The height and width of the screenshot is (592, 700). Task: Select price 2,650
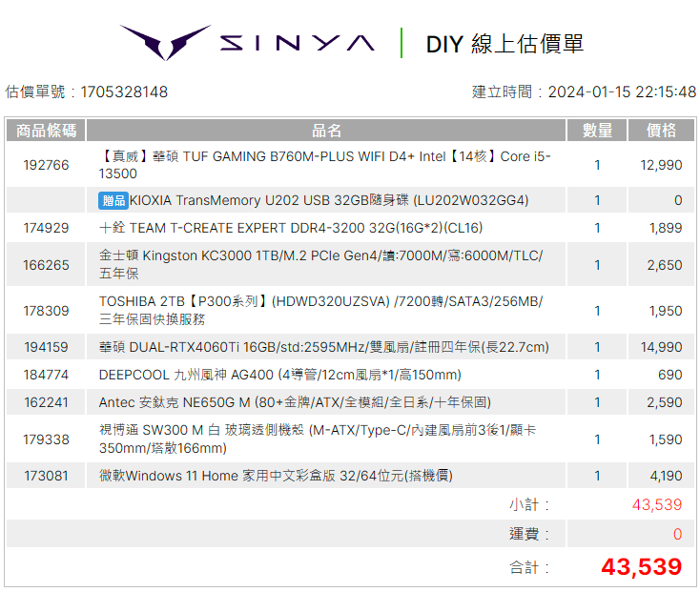click(665, 265)
